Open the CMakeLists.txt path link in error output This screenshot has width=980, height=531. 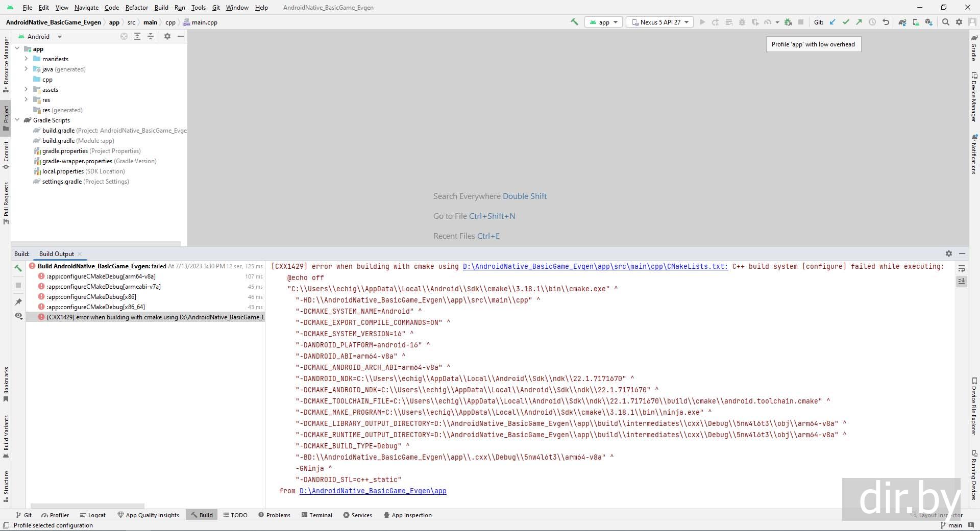(595, 266)
